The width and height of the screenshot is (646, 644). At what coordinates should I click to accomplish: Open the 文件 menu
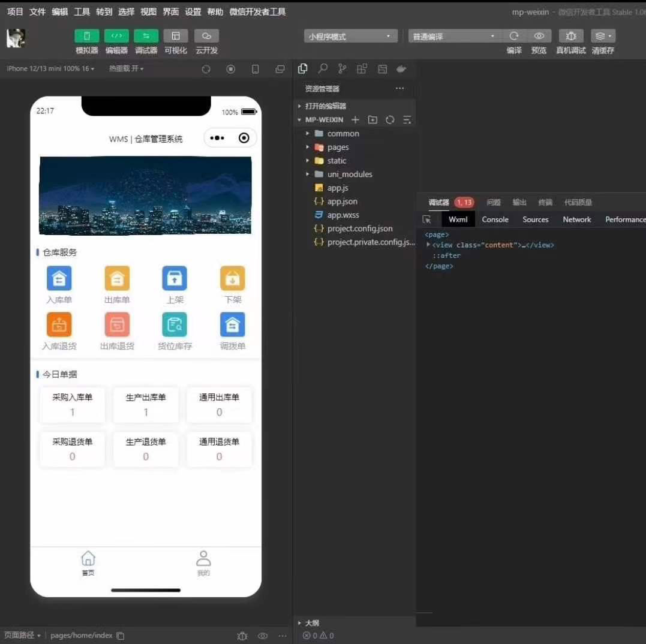tap(37, 11)
